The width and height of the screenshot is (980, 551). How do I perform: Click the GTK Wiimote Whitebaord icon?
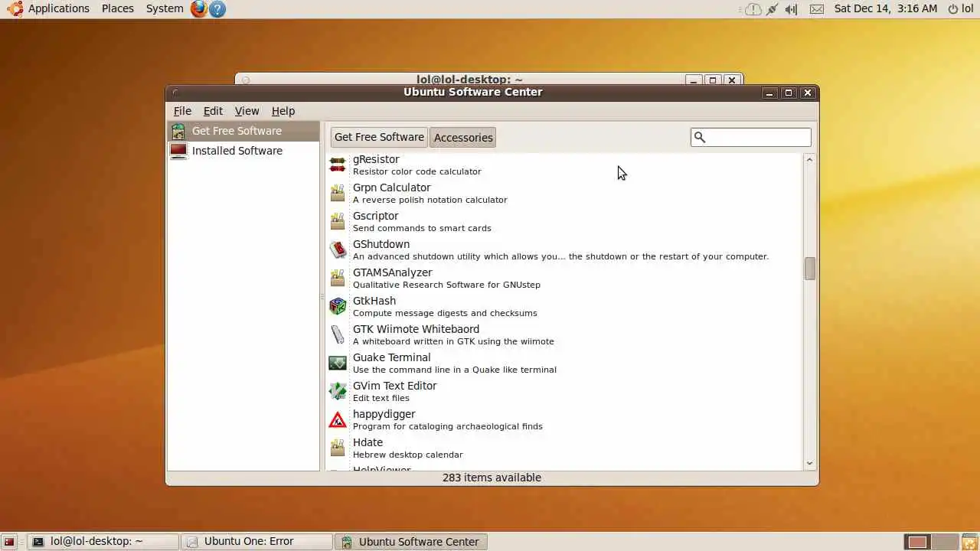[x=338, y=334]
